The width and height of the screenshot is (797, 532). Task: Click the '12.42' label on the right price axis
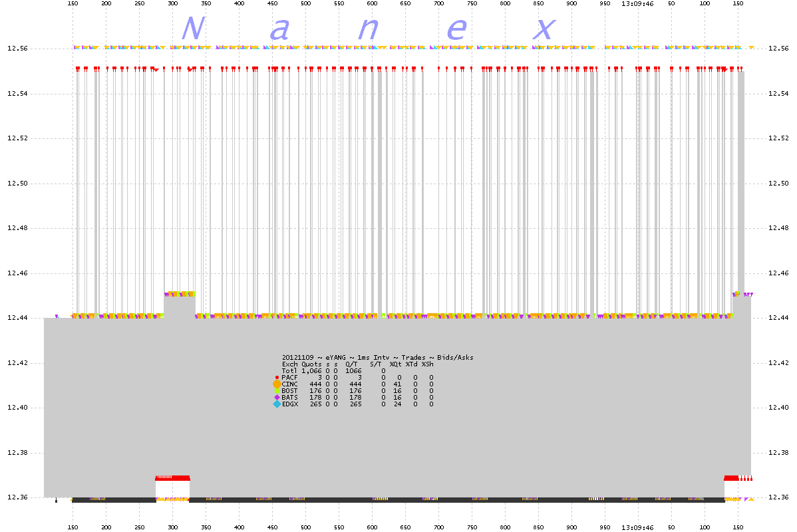point(778,363)
